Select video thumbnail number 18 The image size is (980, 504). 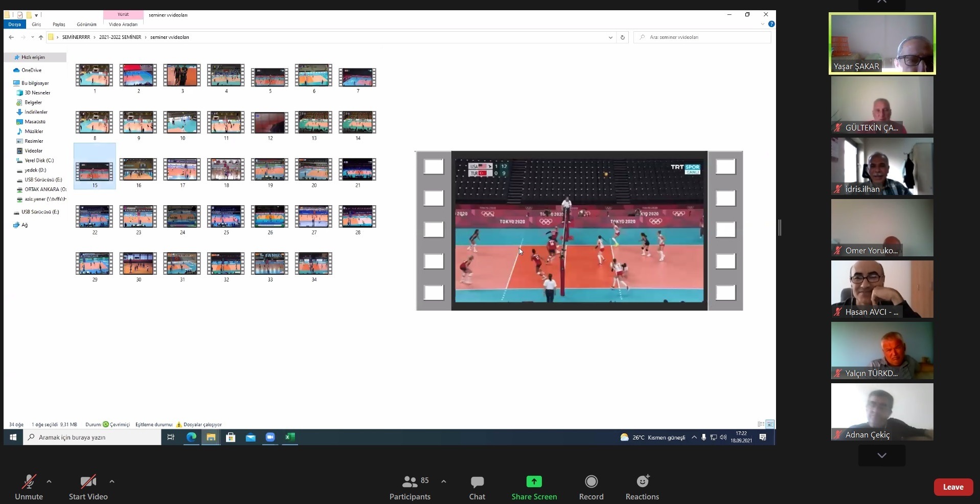click(226, 170)
